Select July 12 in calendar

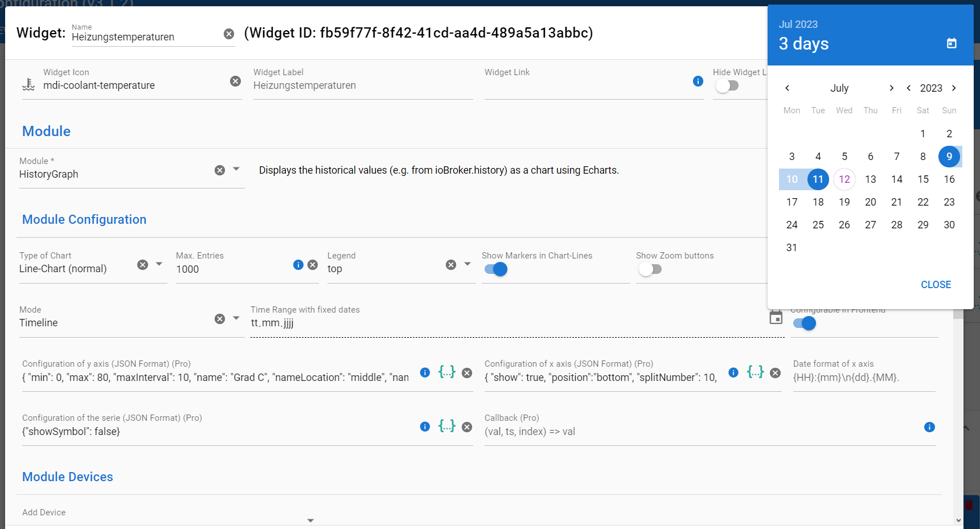844,179
